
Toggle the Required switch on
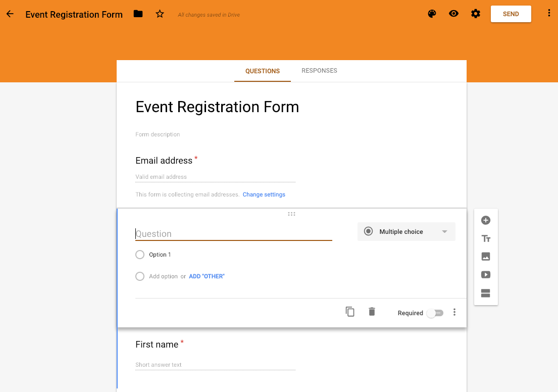[x=435, y=313]
